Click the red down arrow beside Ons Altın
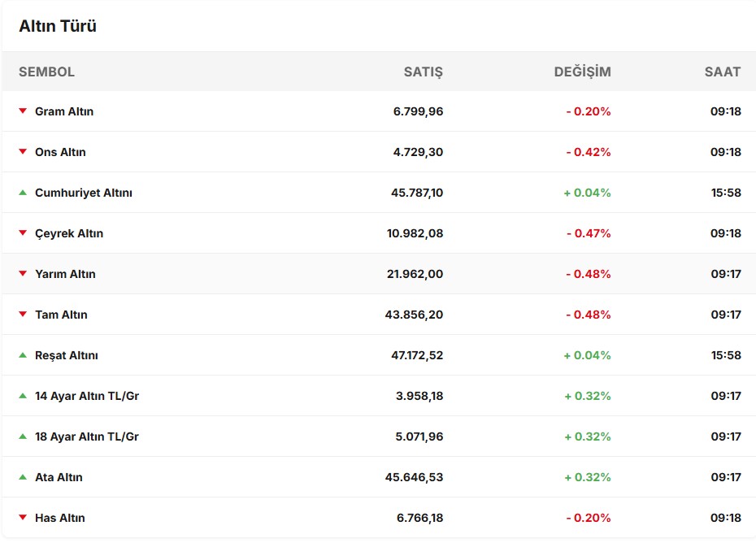 23,152
